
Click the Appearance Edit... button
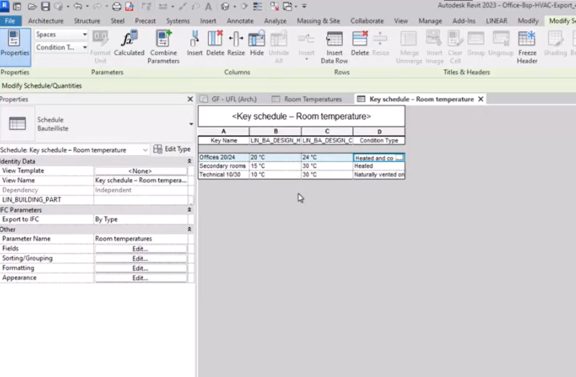[x=140, y=278]
